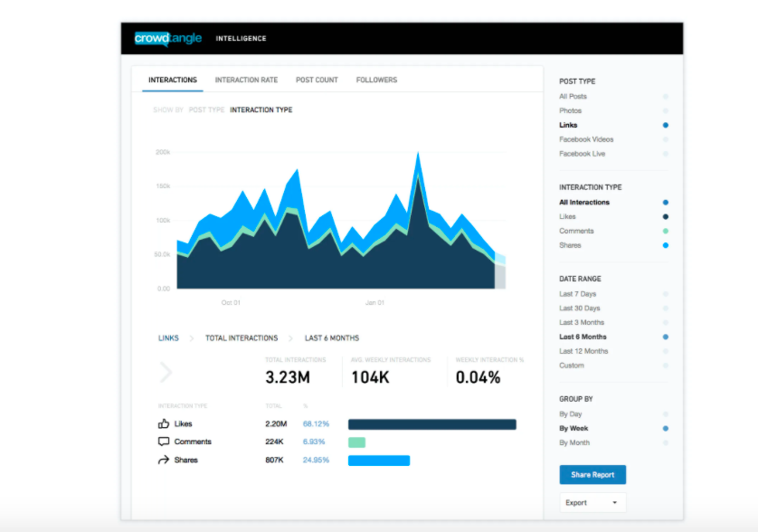The image size is (758, 532).
Task: Click the Links breadcrumb link
Action: (x=168, y=338)
